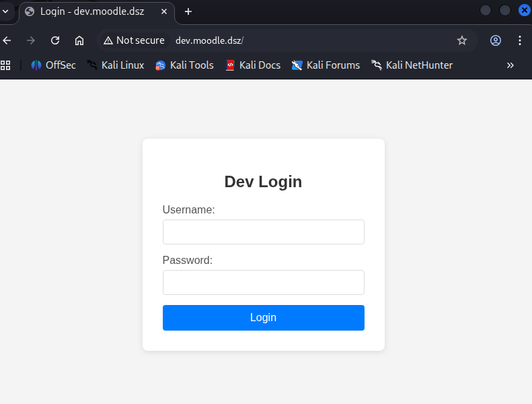Open the three-dot browser menu
532x404 pixels.
point(520,40)
